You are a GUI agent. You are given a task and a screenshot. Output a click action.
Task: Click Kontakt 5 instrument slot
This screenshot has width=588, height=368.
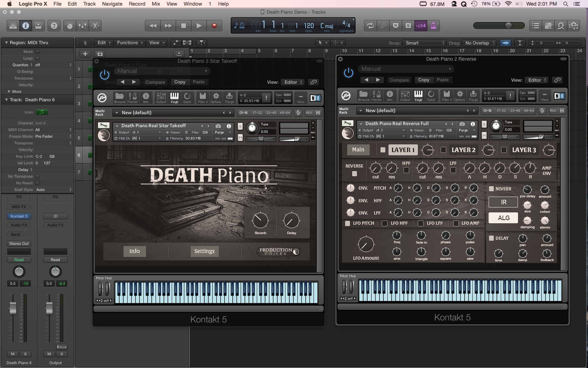(x=19, y=216)
